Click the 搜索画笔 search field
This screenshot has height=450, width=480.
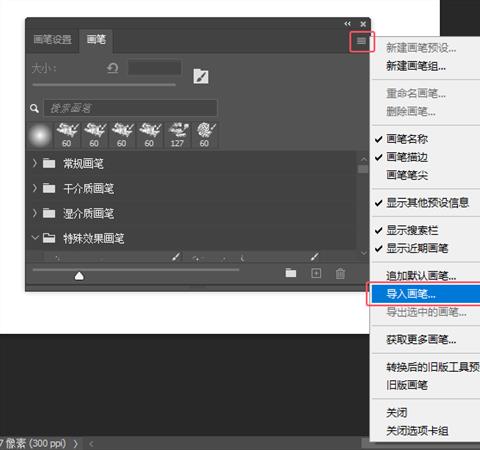(x=130, y=108)
